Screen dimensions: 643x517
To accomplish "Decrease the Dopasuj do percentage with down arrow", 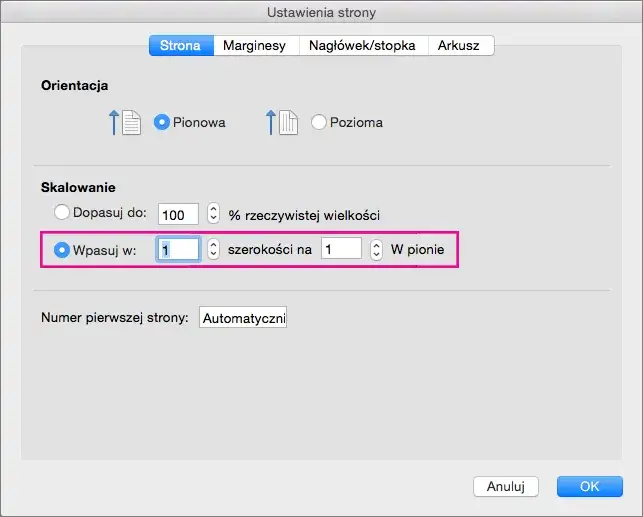I will pyautogui.click(x=213, y=219).
